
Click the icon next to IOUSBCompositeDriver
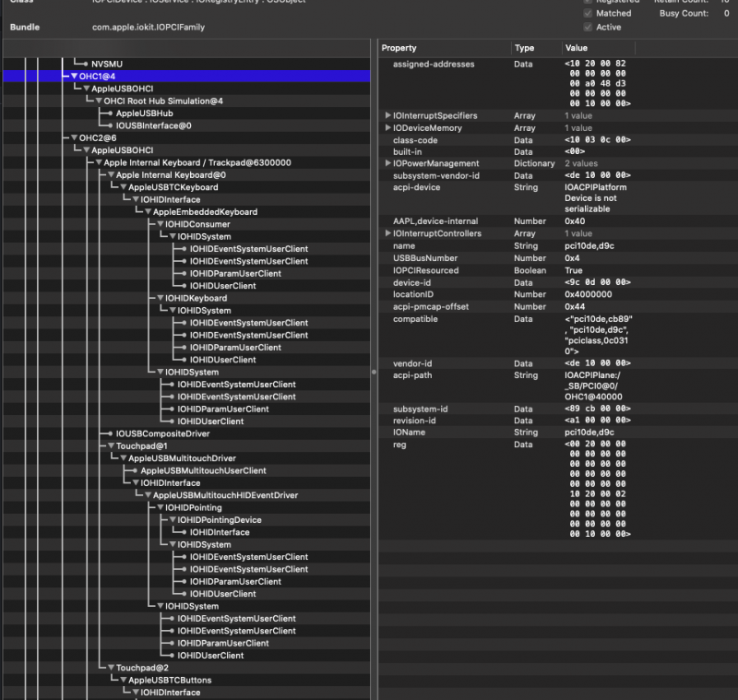click(111, 433)
